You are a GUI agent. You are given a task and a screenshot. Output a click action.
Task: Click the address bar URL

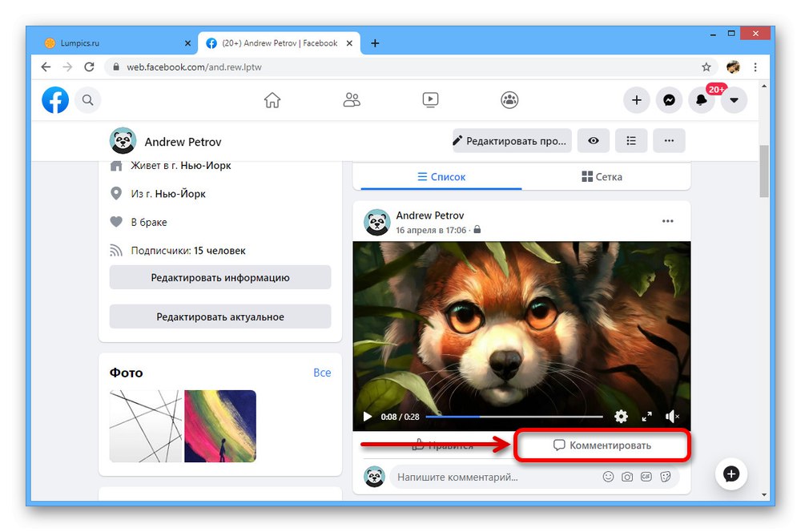pos(194,67)
